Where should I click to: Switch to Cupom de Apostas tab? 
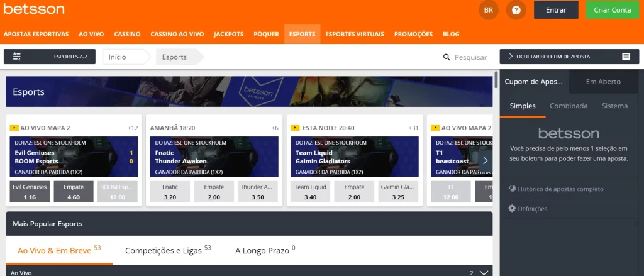tap(533, 81)
